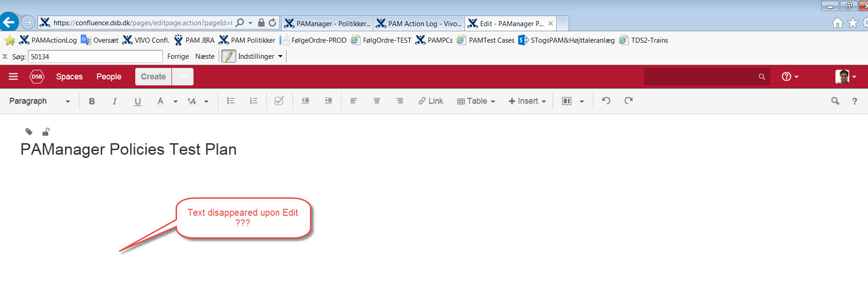Click Næste to find next match
Image resolution: width=868 pixels, height=308 pixels.
205,56
